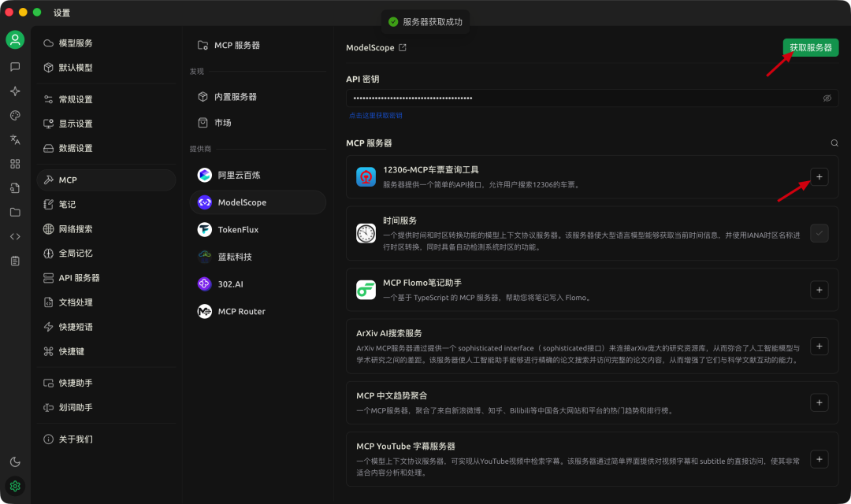Open the files folder icon in left sidebar
The image size is (851, 504).
point(15,211)
